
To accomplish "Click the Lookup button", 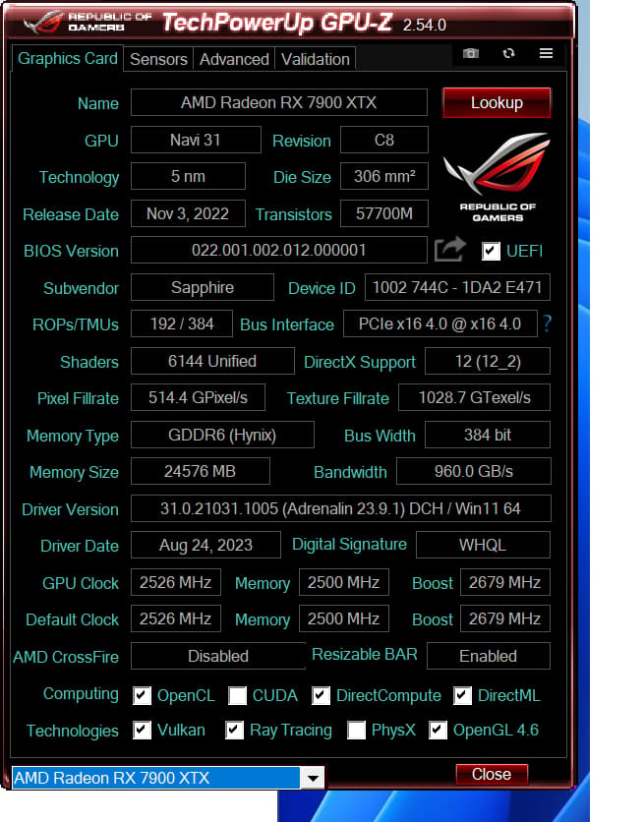I will (x=497, y=102).
